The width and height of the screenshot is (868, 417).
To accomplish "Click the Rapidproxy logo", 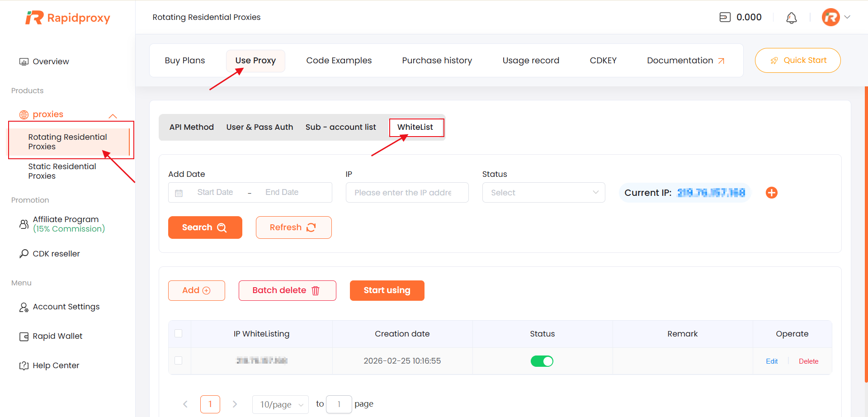I will [68, 18].
